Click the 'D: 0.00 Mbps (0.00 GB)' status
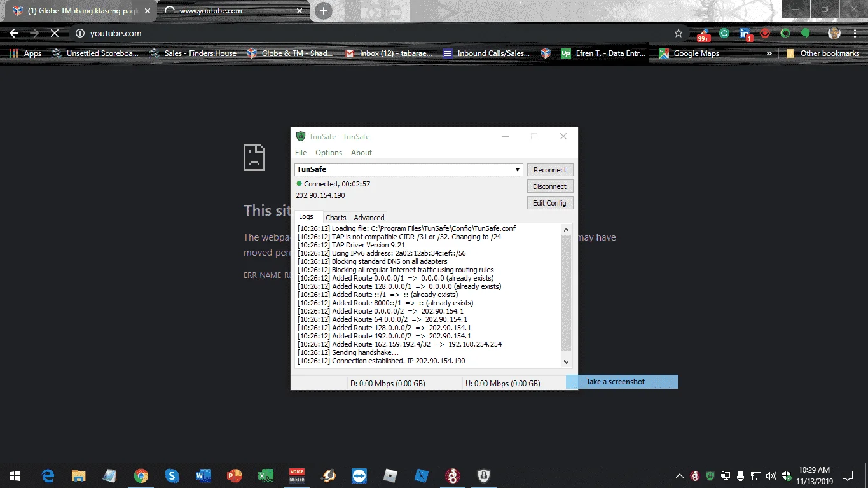The height and width of the screenshot is (488, 868). click(388, 383)
